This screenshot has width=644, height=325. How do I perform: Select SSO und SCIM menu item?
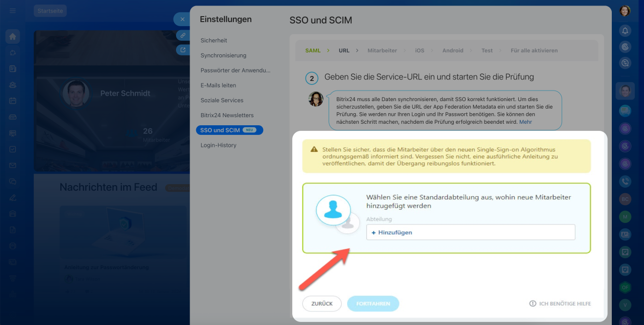(229, 130)
